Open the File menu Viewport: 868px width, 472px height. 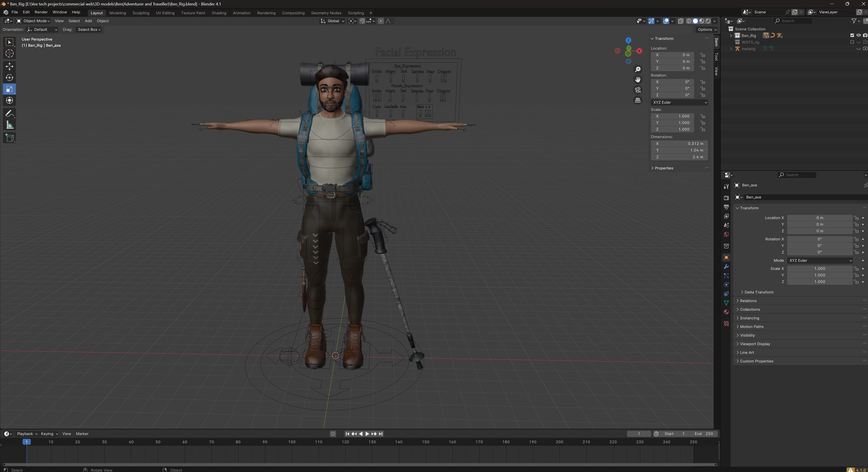(x=14, y=12)
